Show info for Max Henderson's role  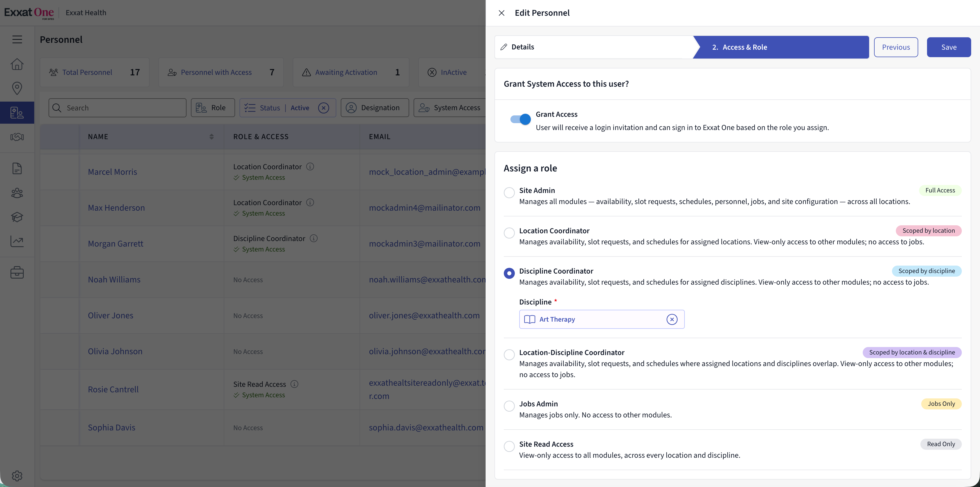click(310, 202)
